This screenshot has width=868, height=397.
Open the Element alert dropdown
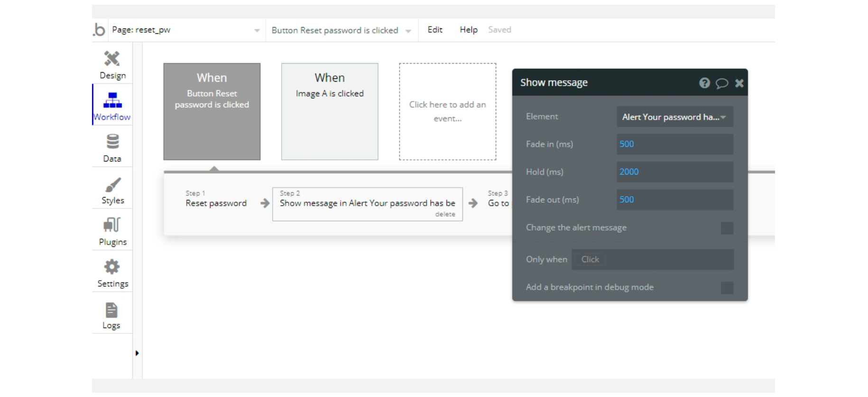click(675, 117)
